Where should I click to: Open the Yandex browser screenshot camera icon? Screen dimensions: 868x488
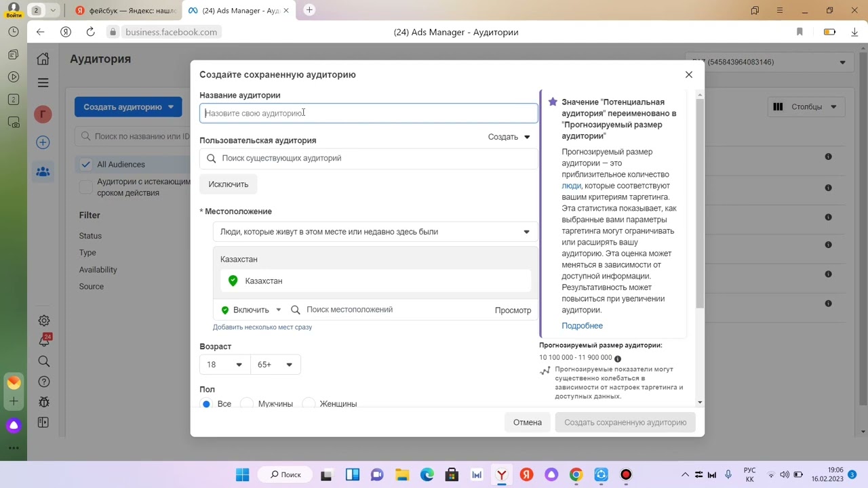click(x=14, y=122)
